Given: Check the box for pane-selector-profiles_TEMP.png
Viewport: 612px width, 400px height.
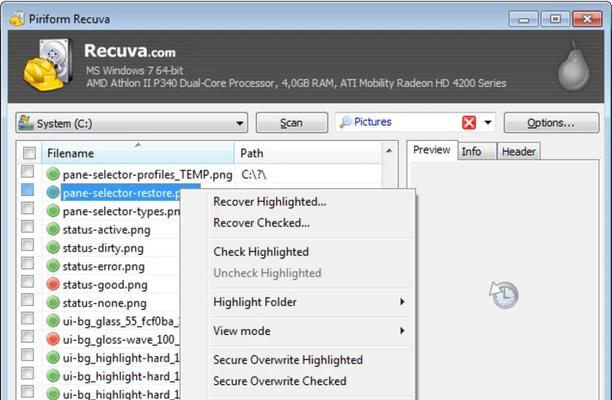Looking at the screenshot, I should (27, 171).
